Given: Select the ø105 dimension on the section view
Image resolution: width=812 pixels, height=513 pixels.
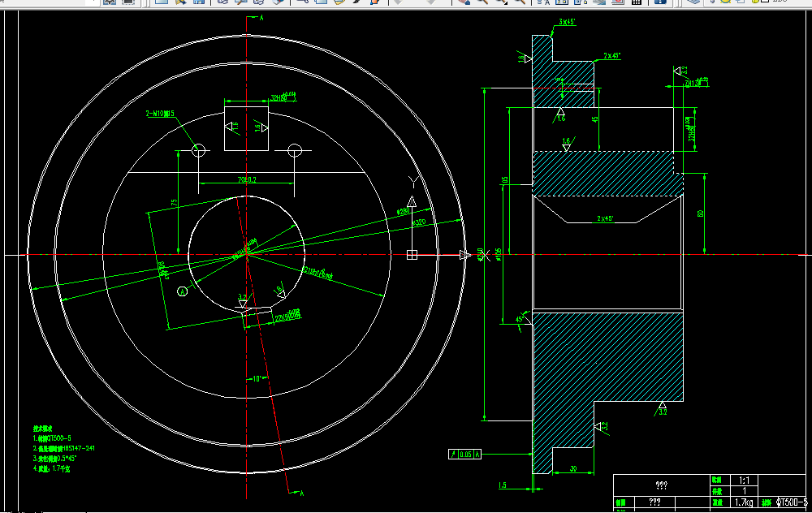Looking at the screenshot, I should (x=499, y=254).
